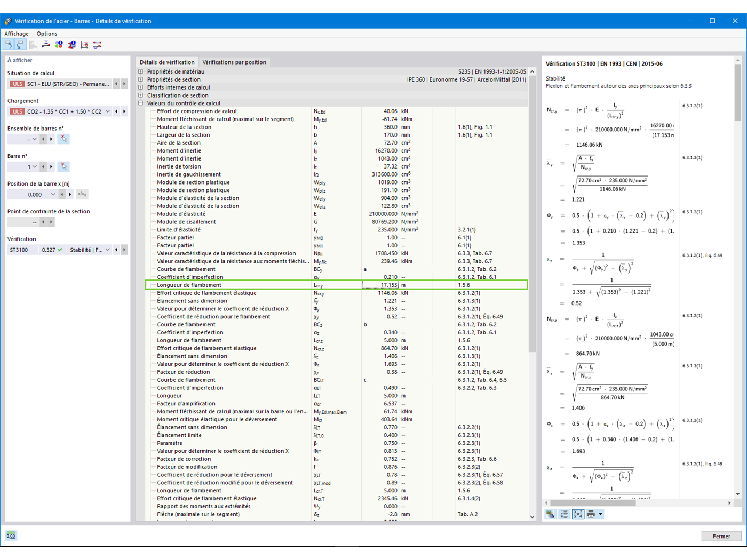
Task: Click the I-beam section toolbar icon
Action: (46, 45)
